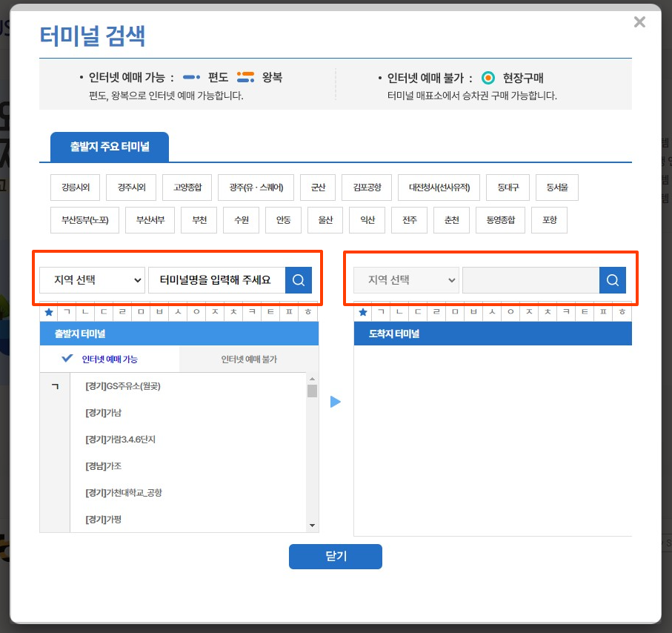Viewport: 672px width, 633px height.
Task: Choose 대전청사(선사유적) terminal button
Action: [x=439, y=188]
